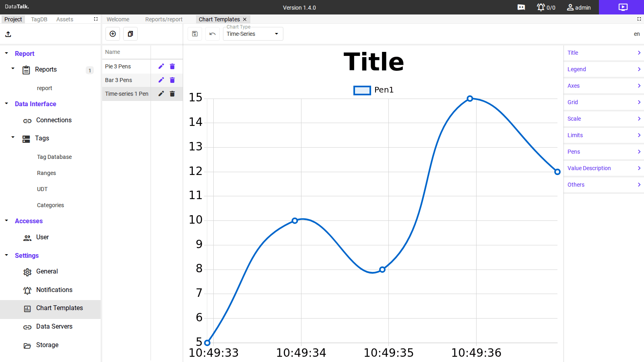Open the alarm notifications 0/0 indicator

pos(546,7)
